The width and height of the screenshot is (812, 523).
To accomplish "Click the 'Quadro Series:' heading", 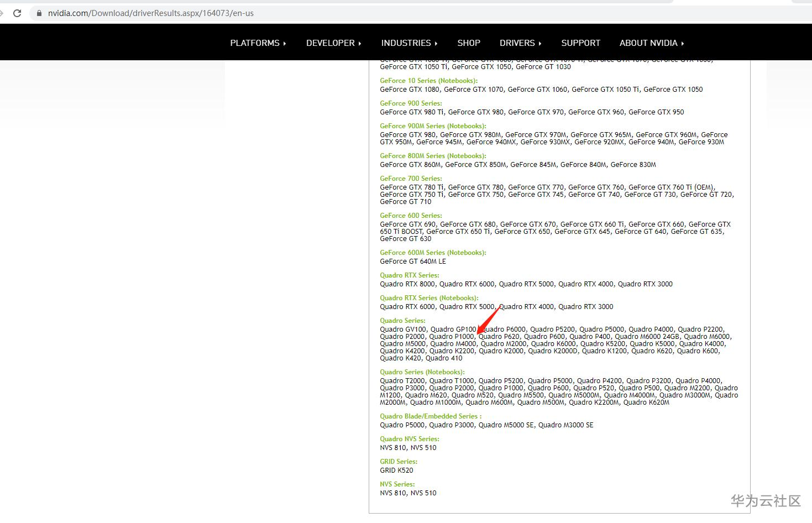I will pyautogui.click(x=403, y=321).
